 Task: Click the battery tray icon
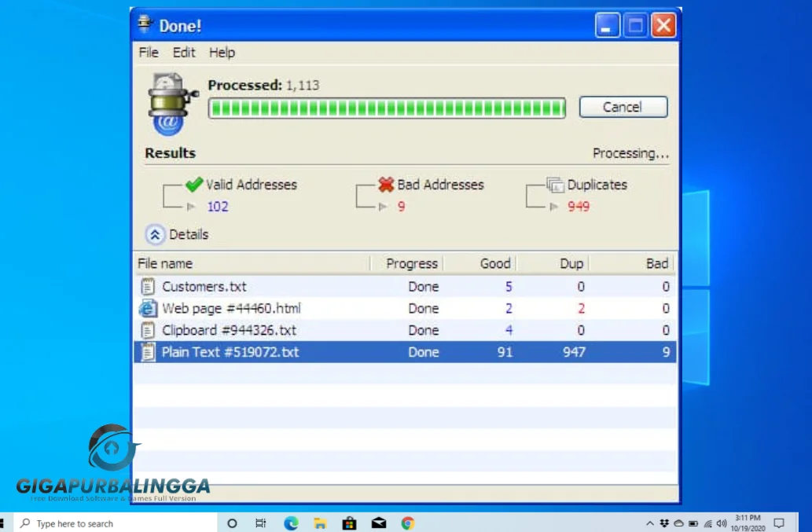click(693, 523)
